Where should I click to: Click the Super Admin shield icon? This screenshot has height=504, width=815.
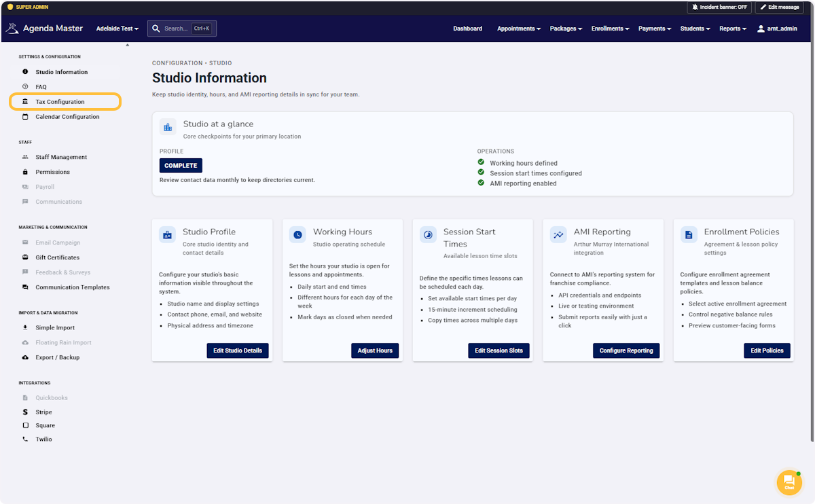10,7
